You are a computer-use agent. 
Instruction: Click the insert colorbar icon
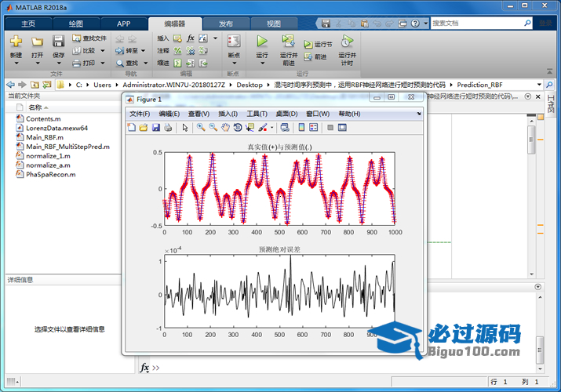301,128
